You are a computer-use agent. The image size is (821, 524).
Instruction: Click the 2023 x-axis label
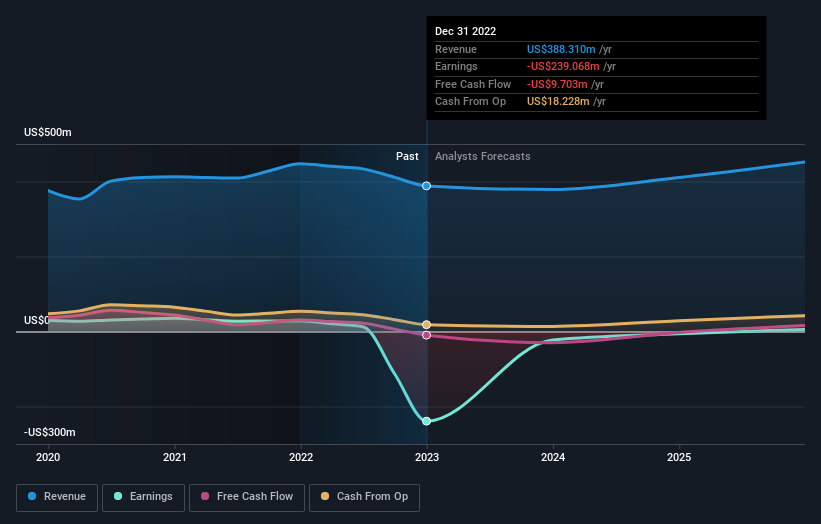pyautogui.click(x=427, y=458)
